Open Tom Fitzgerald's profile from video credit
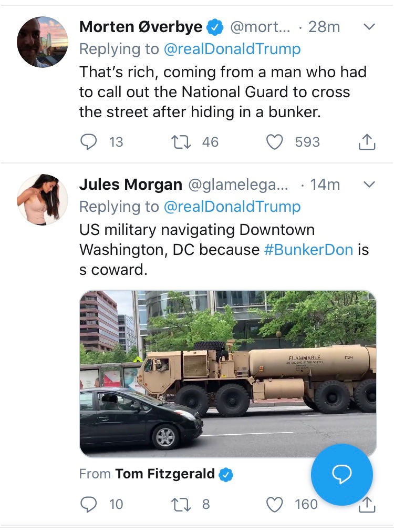The width and height of the screenshot is (394, 532). tap(165, 474)
